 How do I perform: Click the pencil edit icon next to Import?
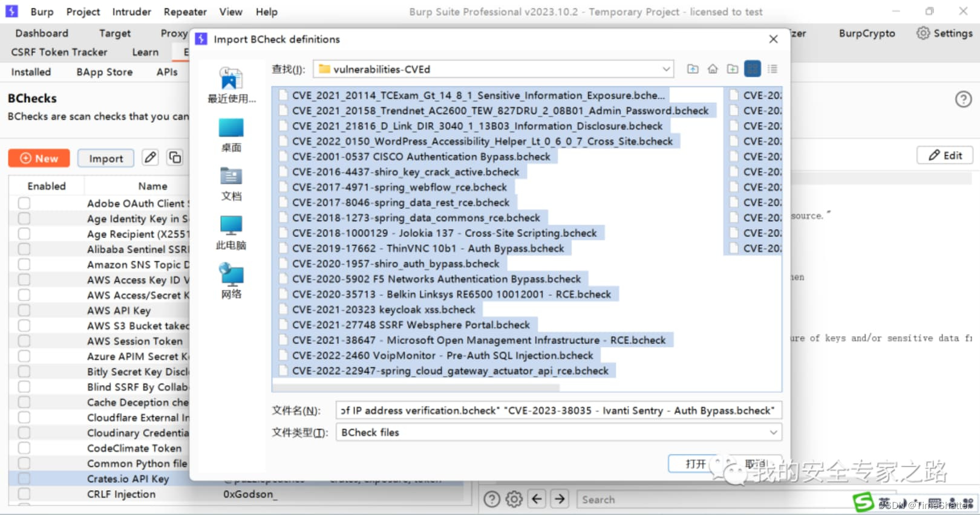tap(150, 158)
